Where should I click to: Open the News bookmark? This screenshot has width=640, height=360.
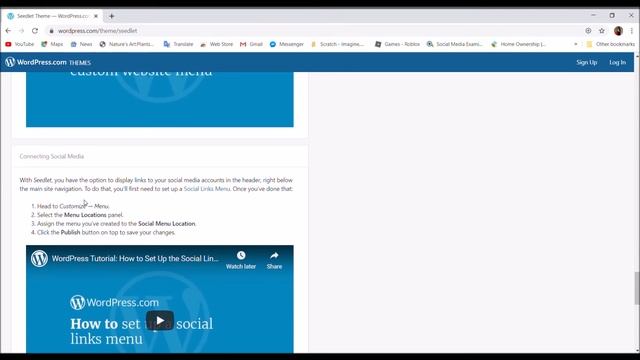click(x=81, y=44)
